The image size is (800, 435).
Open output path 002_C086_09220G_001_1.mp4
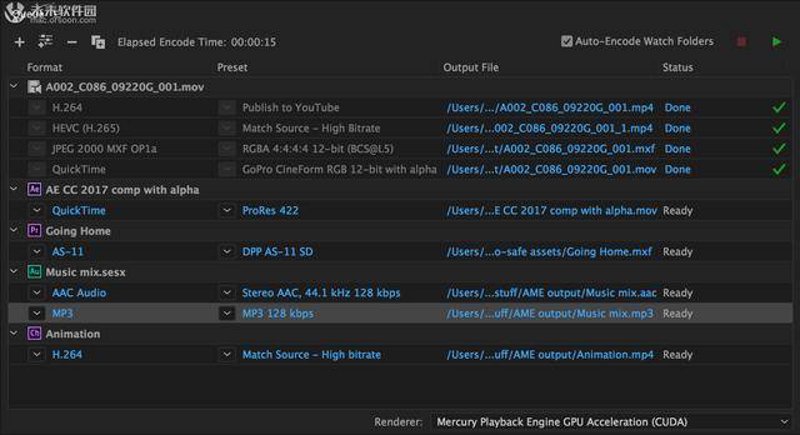[550, 128]
